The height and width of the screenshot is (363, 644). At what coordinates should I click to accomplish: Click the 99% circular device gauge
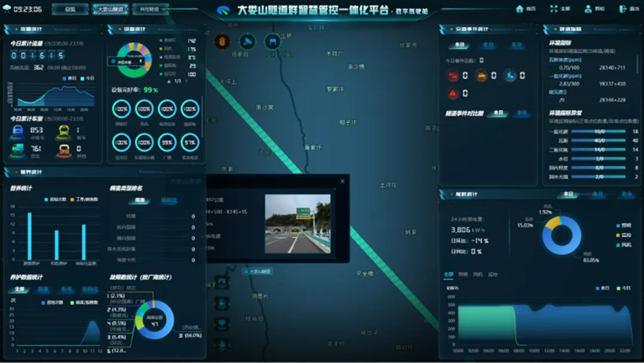(x=167, y=142)
